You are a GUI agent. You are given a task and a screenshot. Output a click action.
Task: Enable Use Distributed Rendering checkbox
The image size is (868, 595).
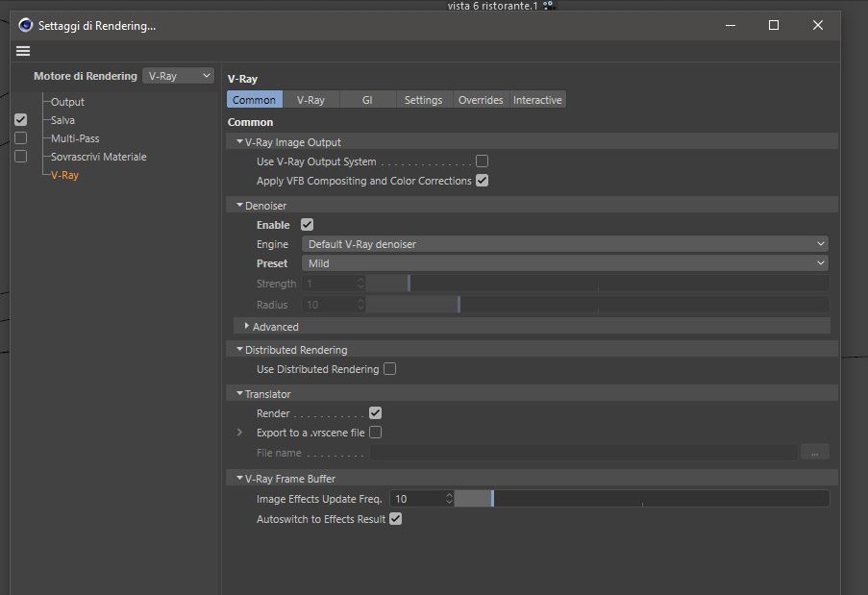[x=389, y=368]
